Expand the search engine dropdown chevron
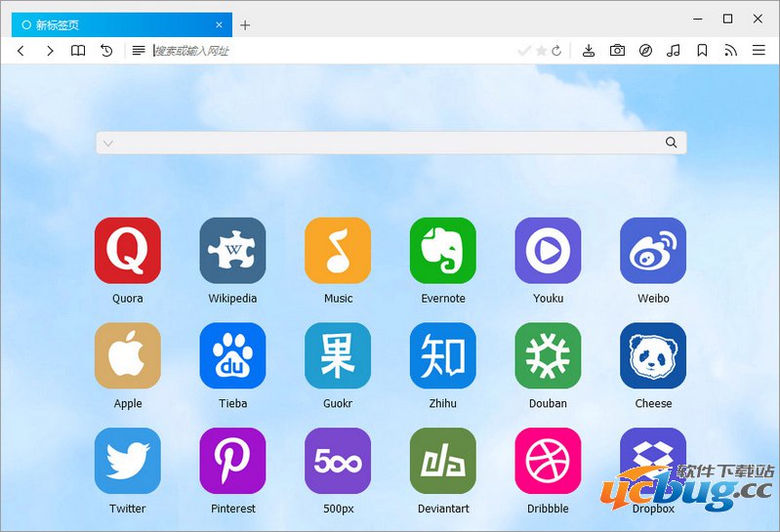Image resolution: width=780 pixels, height=532 pixels. (x=108, y=143)
